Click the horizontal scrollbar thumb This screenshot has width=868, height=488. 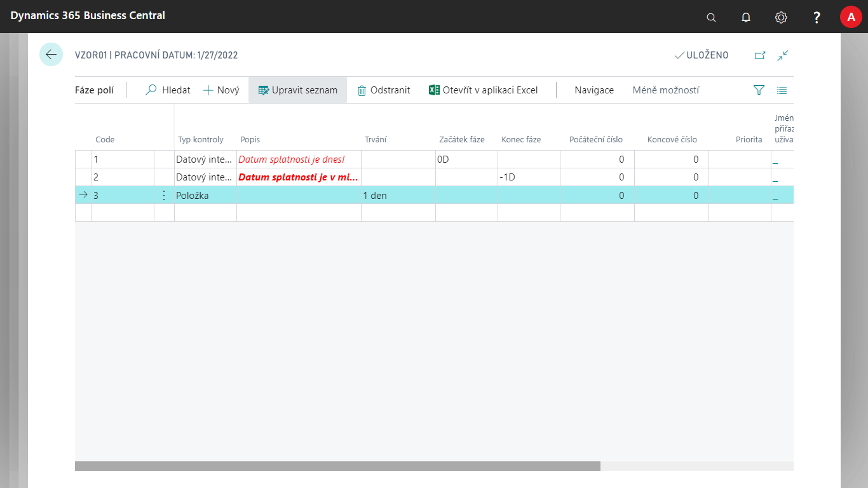pos(337,466)
